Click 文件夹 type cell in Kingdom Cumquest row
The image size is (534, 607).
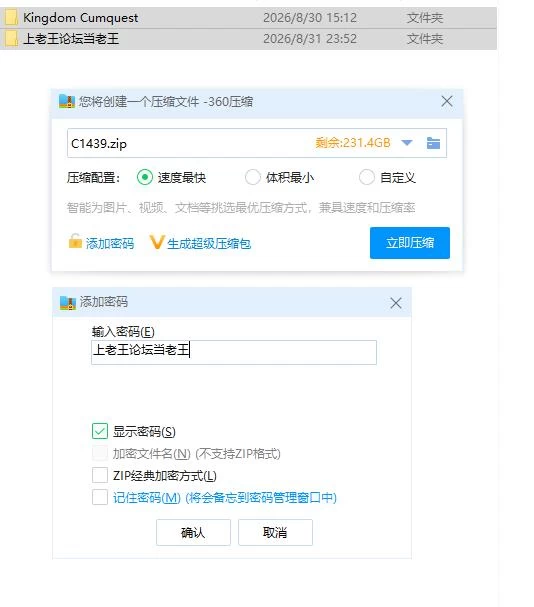pyautogui.click(x=425, y=18)
